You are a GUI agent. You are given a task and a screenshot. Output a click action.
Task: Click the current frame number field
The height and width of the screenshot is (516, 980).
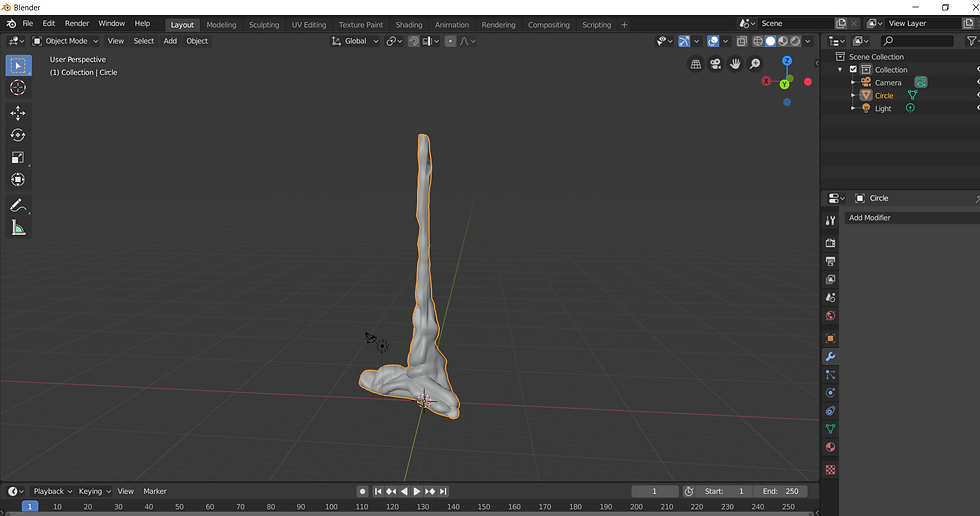point(654,492)
